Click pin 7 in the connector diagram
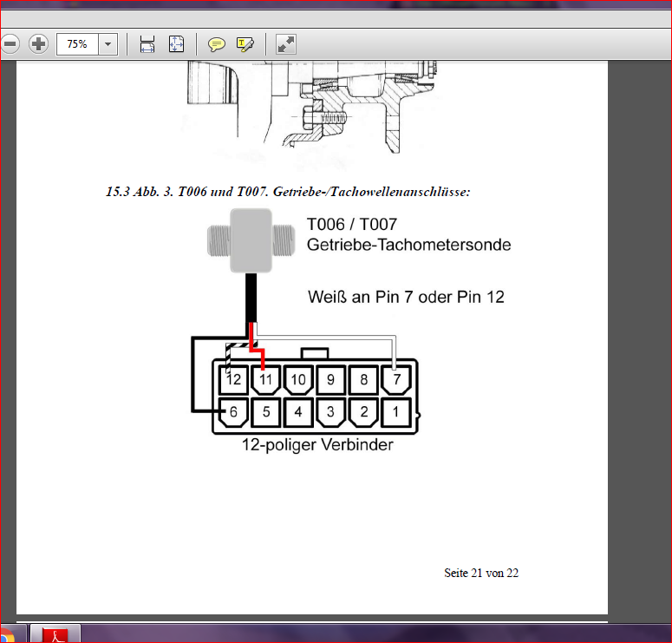Screen dimensions: 672x643 pos(396,379)
